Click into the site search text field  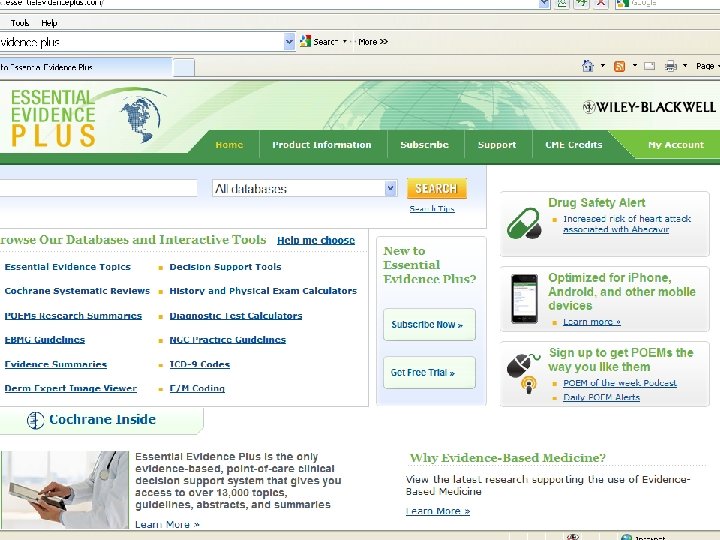(98, 188)
